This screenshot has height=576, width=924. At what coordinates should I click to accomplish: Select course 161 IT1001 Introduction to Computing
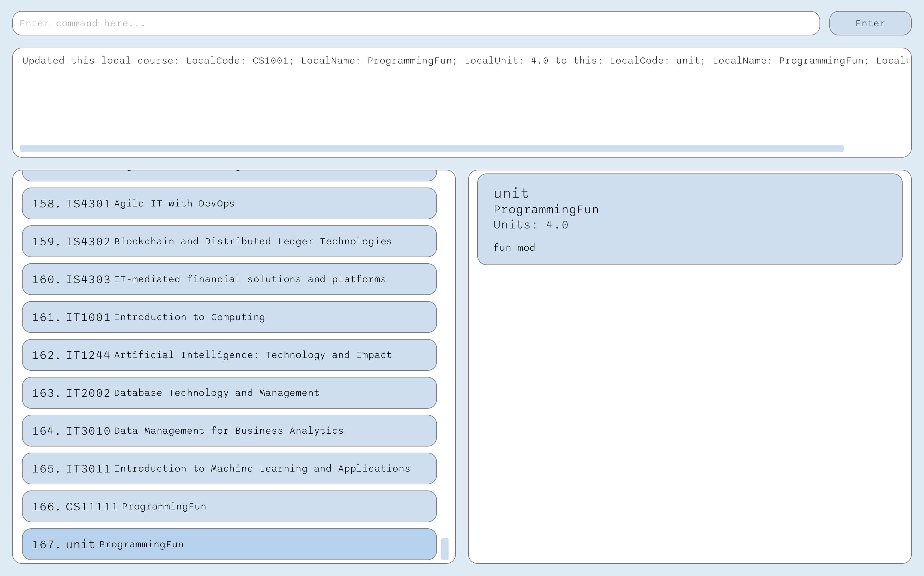point(229,317)
